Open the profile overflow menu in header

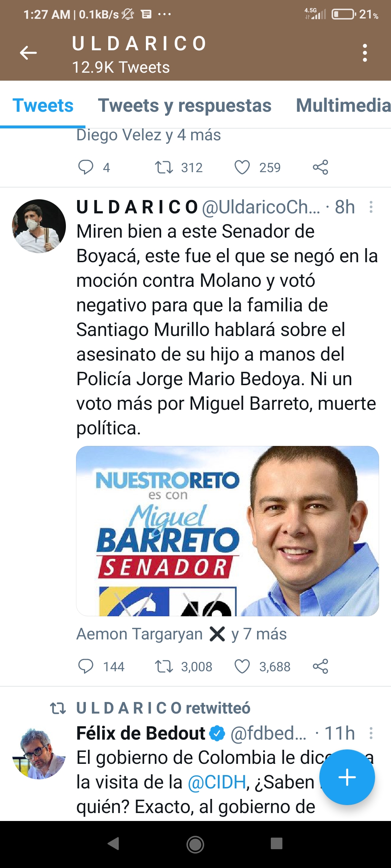tap(365, 53)
